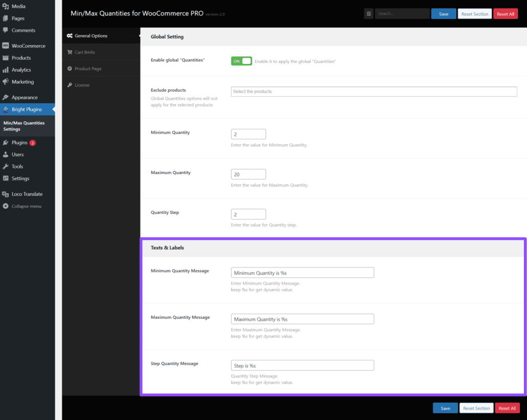527x420 pixels.
Task: Click the Appearance paintbrush icon
Action: pos(6,98)
